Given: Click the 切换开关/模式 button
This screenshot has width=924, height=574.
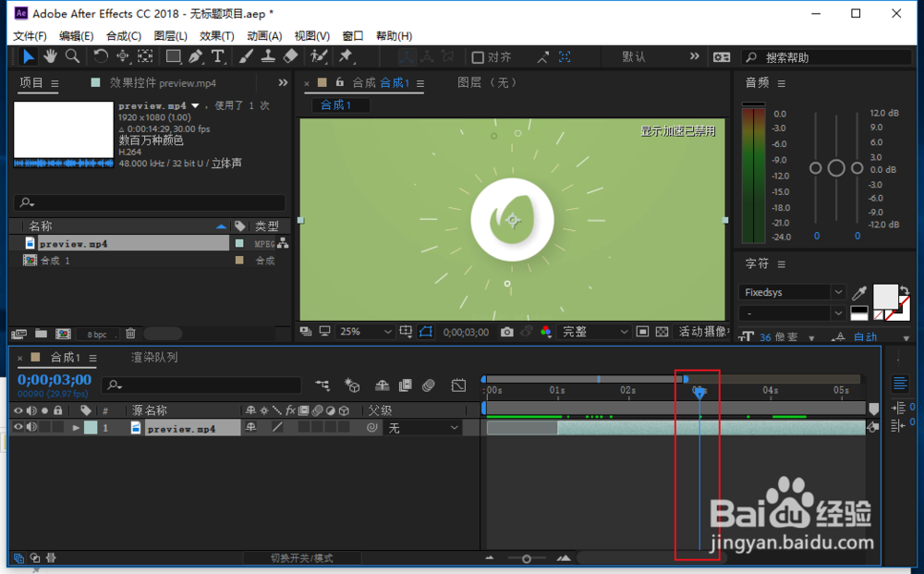Looking at the screenshot, I should (302, 557).
